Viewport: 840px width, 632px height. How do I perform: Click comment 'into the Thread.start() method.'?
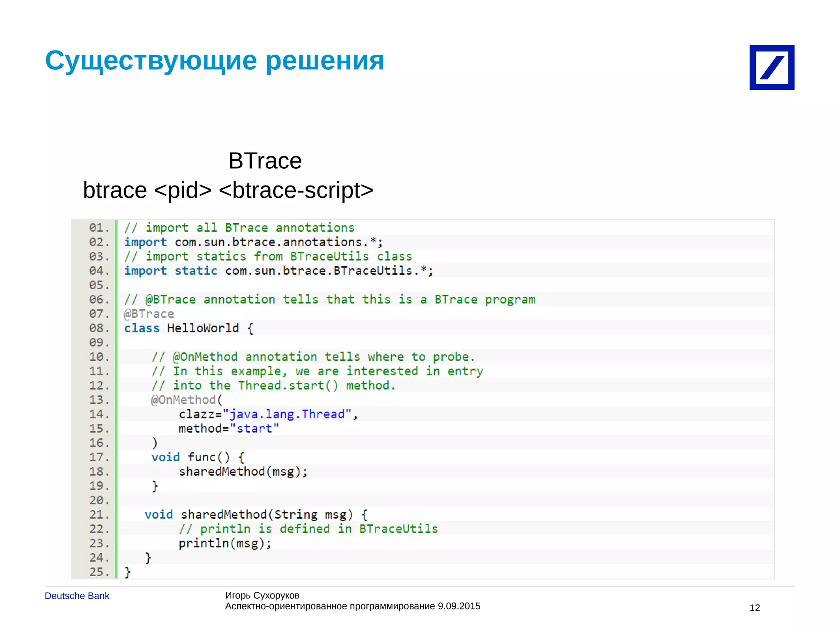[x=274, y=386]
